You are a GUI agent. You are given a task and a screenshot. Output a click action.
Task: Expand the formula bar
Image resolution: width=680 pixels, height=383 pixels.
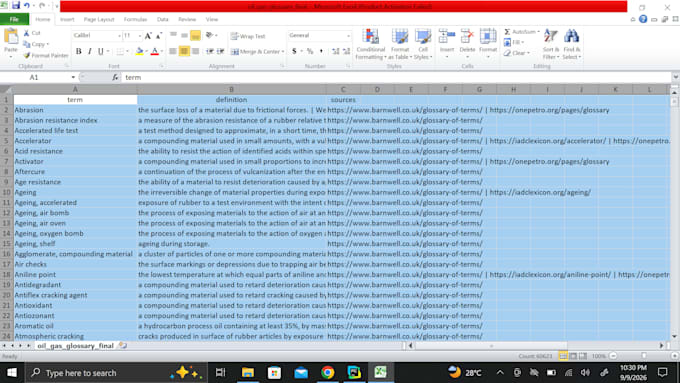[675, 77]
